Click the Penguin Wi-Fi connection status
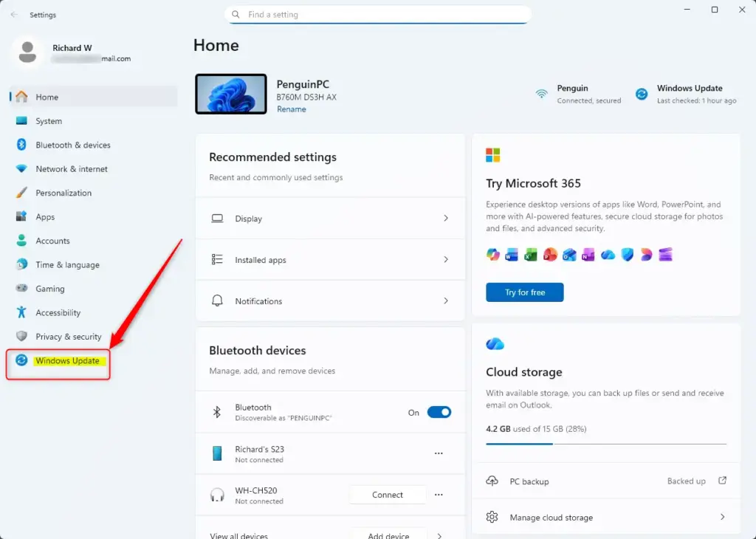 click(x=578, y=94)
